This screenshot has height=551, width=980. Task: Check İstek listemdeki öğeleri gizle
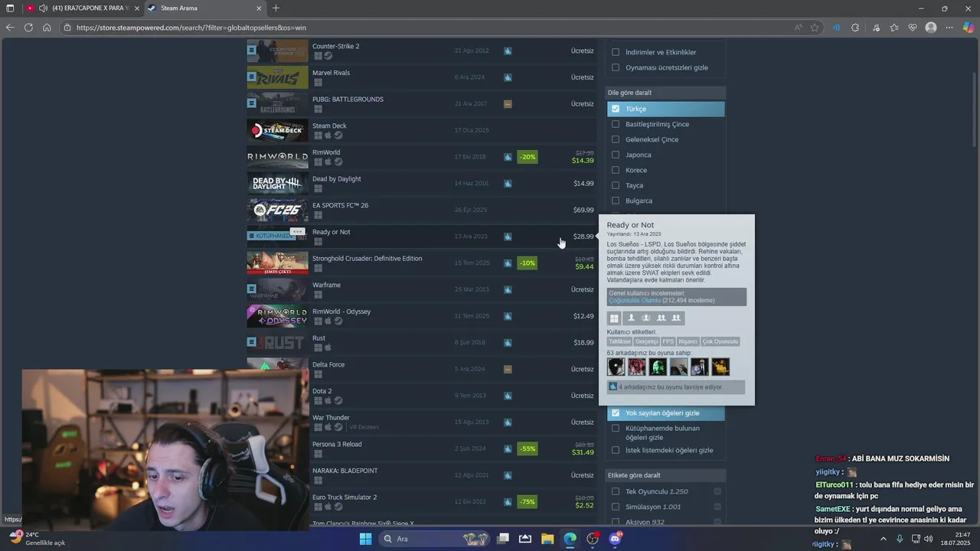(616, 450)
